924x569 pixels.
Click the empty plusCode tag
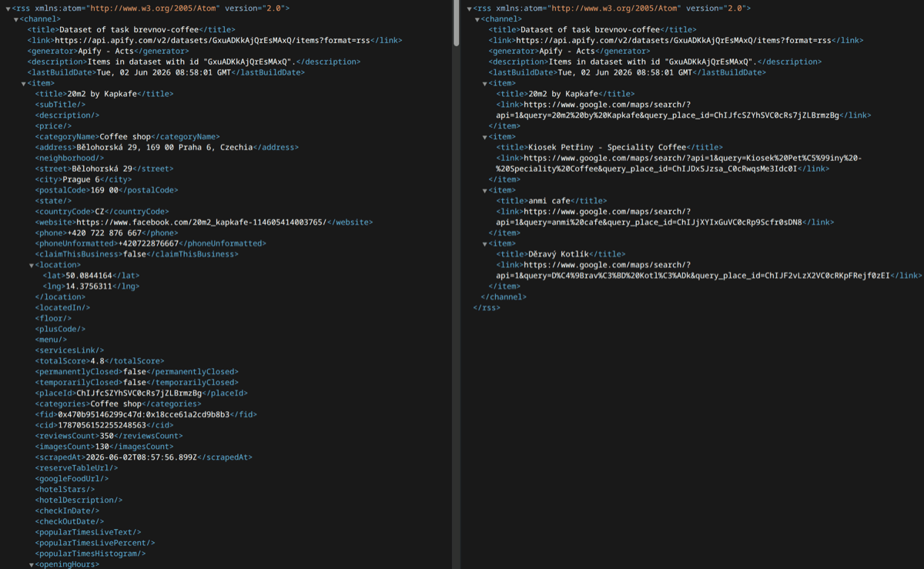(x=61, y=329)
